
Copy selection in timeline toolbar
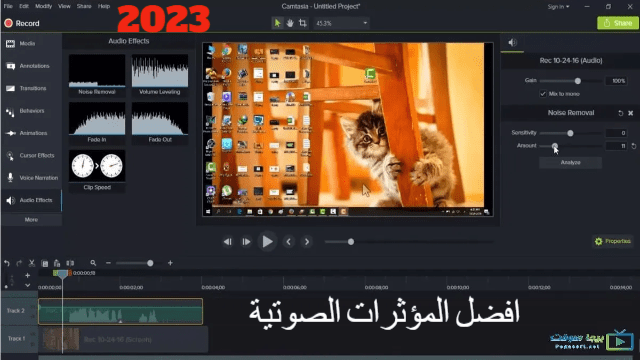coord(45,263)
